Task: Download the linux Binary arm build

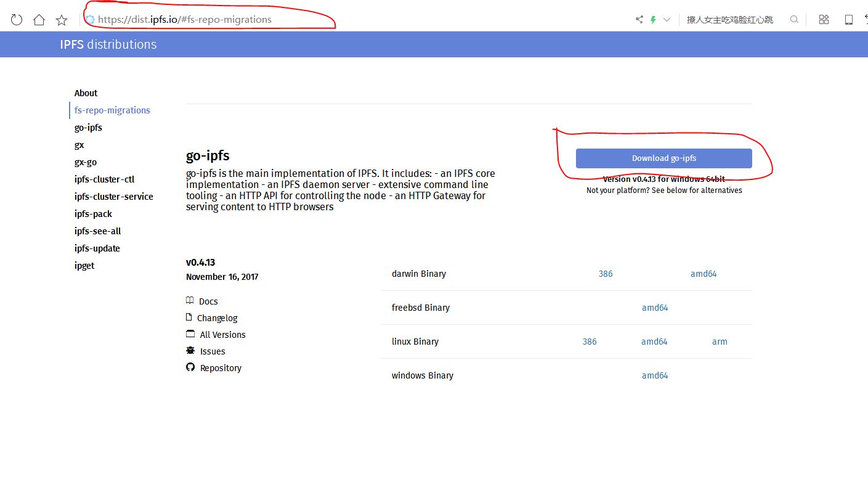Action: pyautogui.click(x=720, y=342)
